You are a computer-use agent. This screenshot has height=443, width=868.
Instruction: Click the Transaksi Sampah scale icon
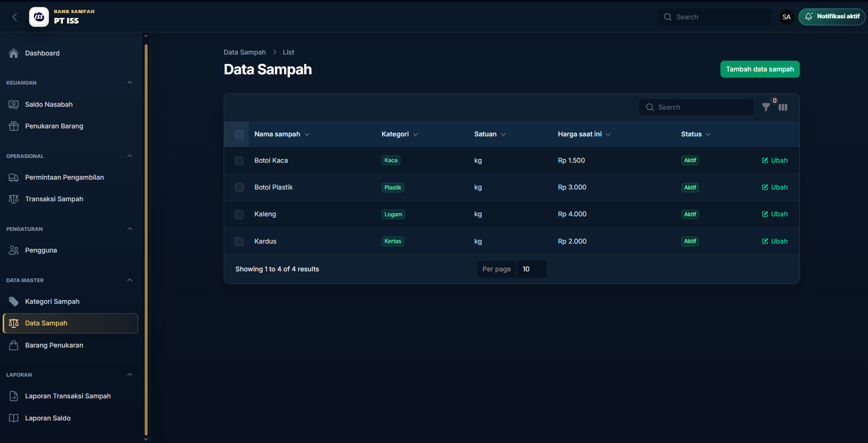pos(14,199)
